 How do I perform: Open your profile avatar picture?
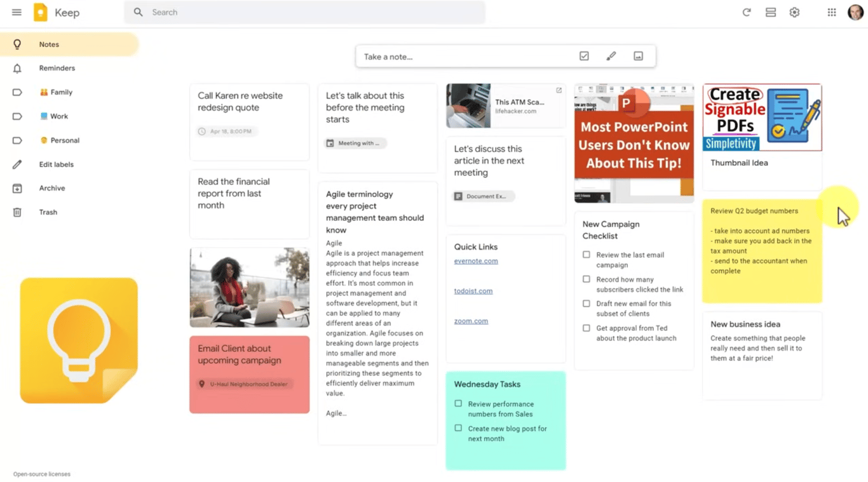856,12
